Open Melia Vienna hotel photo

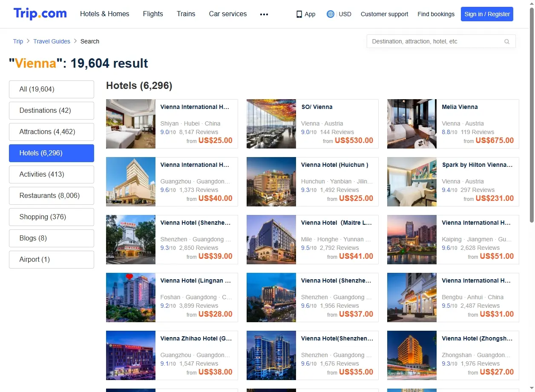pos(412,124)
